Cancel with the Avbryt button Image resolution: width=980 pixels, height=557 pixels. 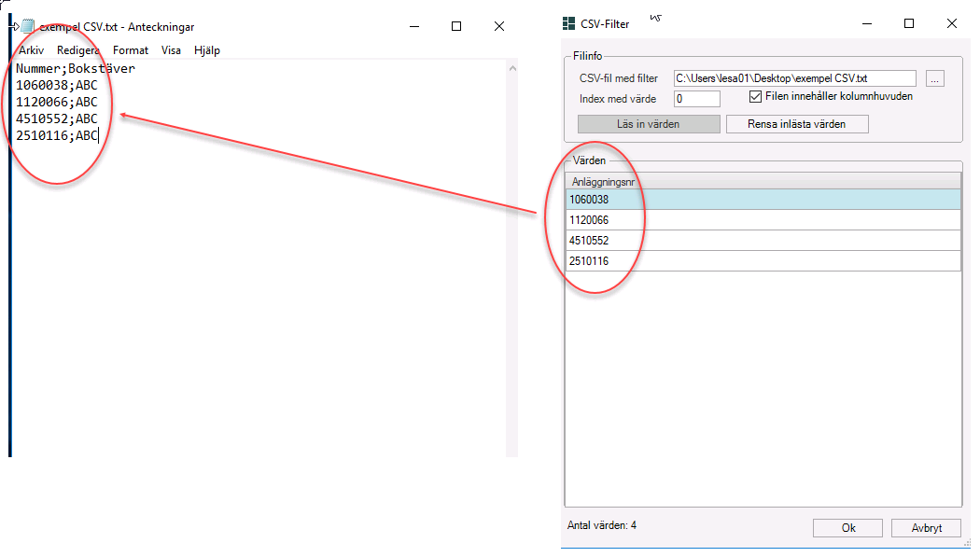tap(926, 528)
